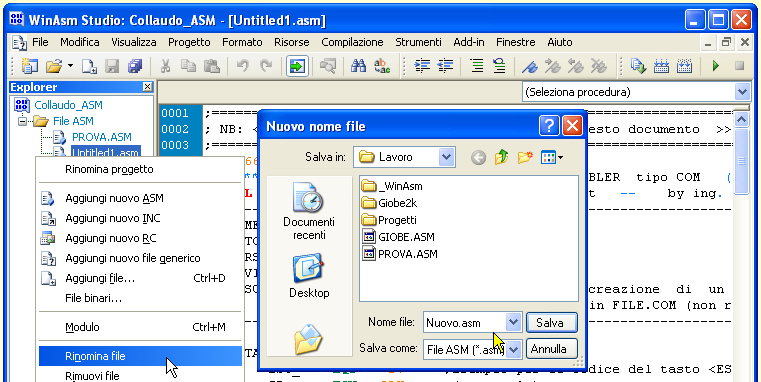
Task: Click the Create New Folder icon
Action: 525,157
